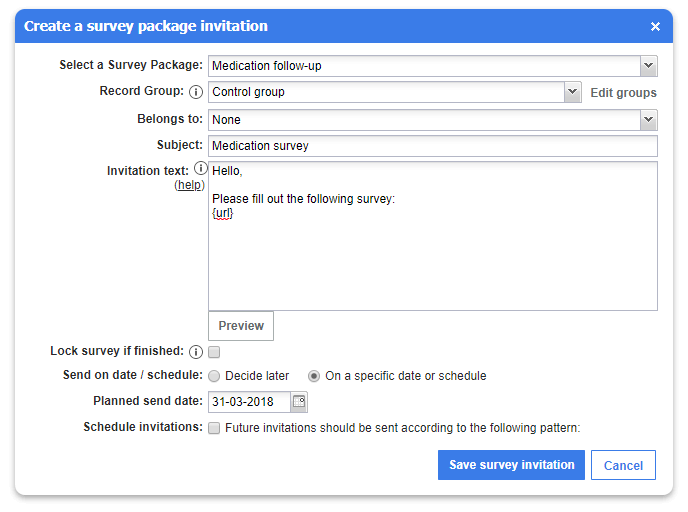The height and width of the screenshot is (512, 688).
Task: Click the Lock survey info icon
Action: [x=196, y=352]
